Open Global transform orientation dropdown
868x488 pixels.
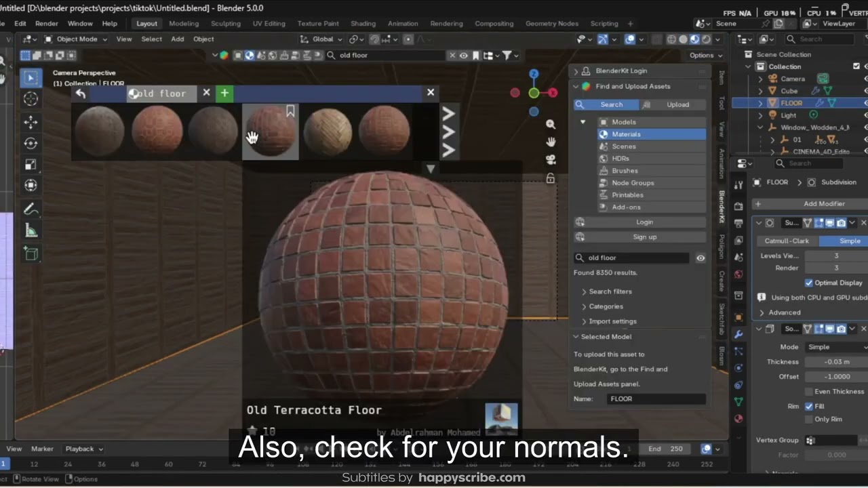point(322,39)
